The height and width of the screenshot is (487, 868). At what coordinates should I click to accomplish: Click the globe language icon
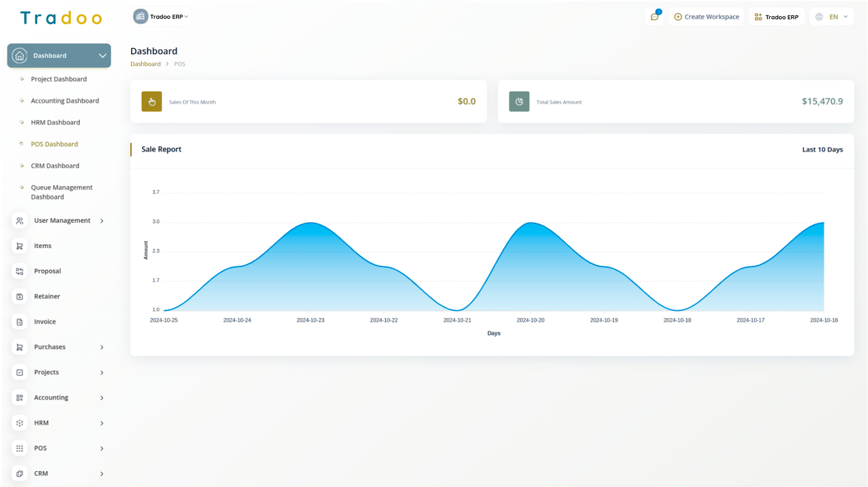[x=819, y=17]
